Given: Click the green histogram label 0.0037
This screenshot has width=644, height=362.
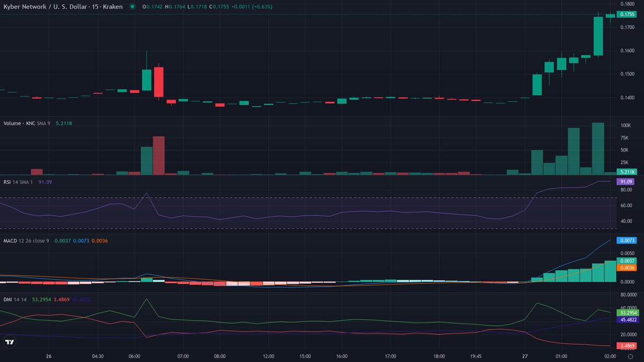Looking at the screenshot, I should 627,260.
